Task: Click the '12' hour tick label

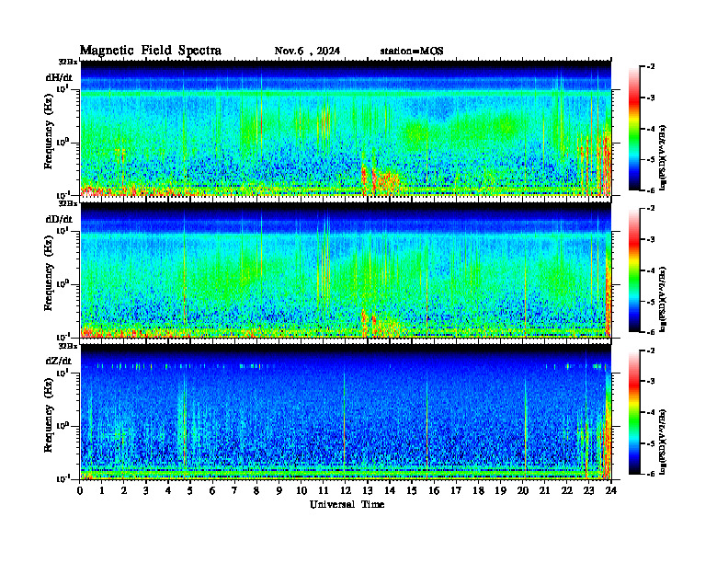Action: 346,490
